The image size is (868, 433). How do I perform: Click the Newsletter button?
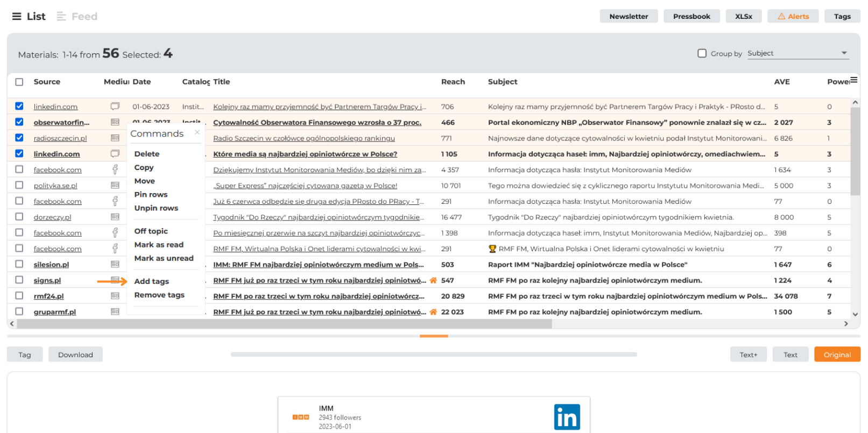coord(629,17)
